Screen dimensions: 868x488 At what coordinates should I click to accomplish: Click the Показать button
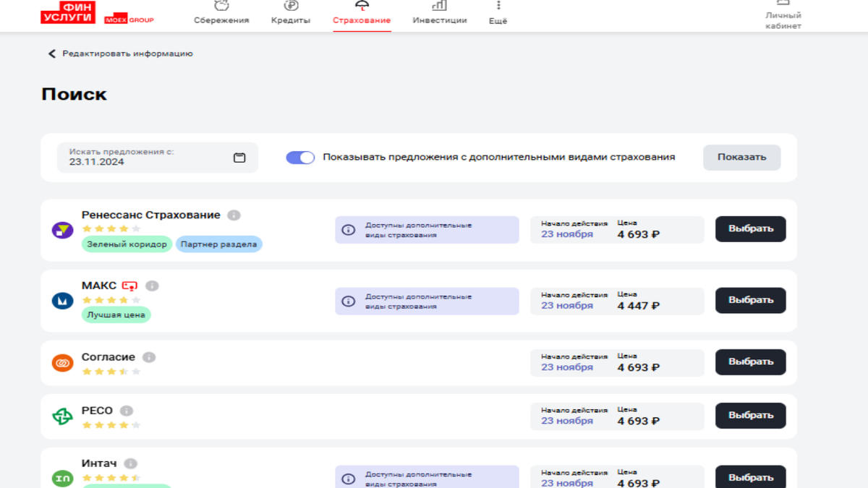(x=741, y=157)
